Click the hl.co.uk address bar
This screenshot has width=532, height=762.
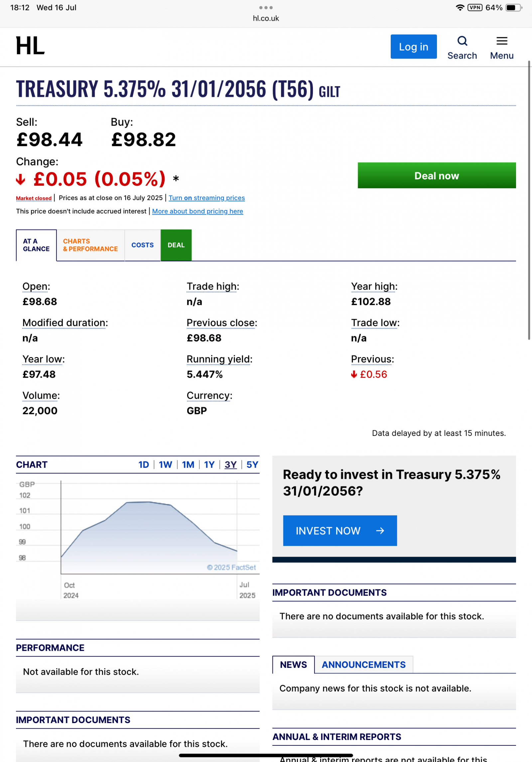click(266, 19)
